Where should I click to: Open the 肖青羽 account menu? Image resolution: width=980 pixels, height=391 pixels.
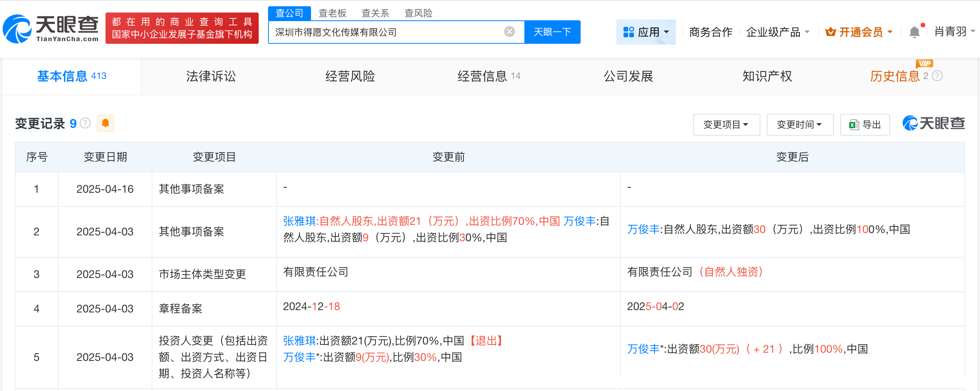[952, 32]
